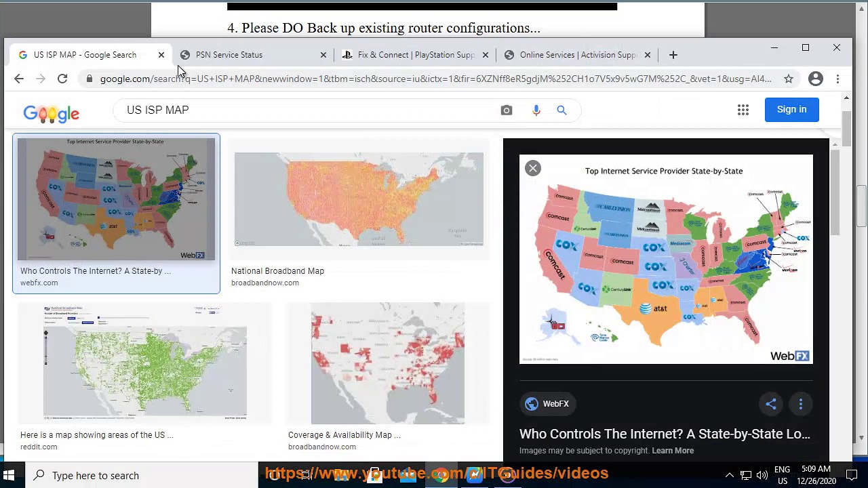Screen dimensions: 868x488
Task: Click the address bar URL
Action: click(x=435, y=79)
